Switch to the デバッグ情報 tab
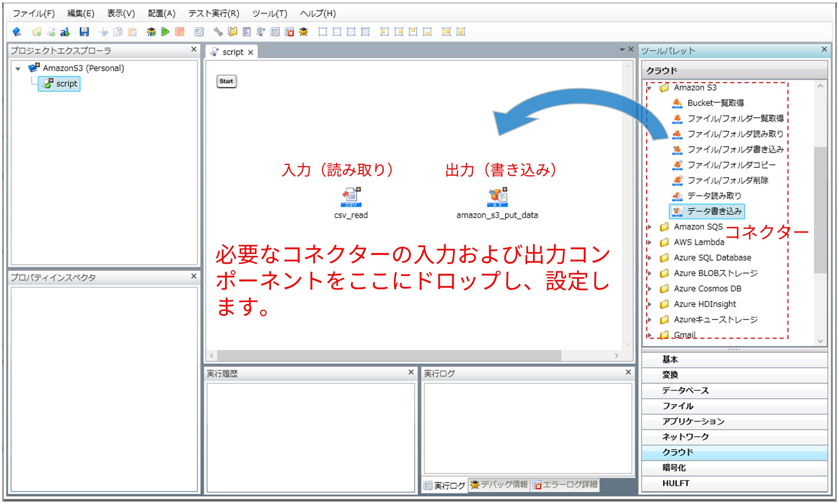The width and height of the screenshot is (839, 504). (499, 485)
